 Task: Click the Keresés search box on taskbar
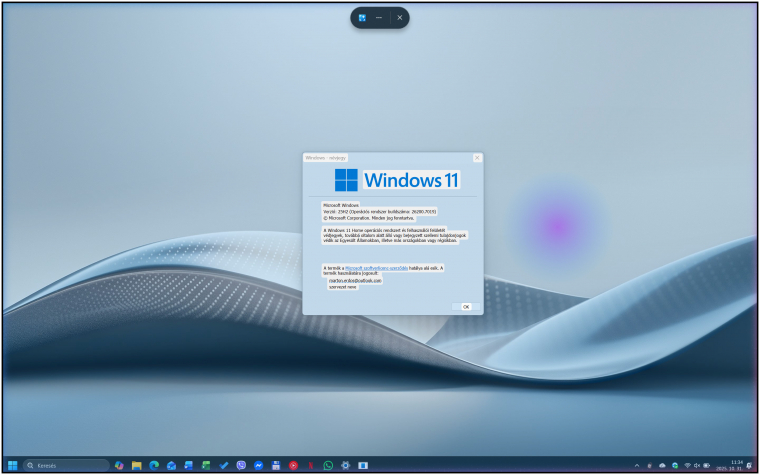(66, 465)
